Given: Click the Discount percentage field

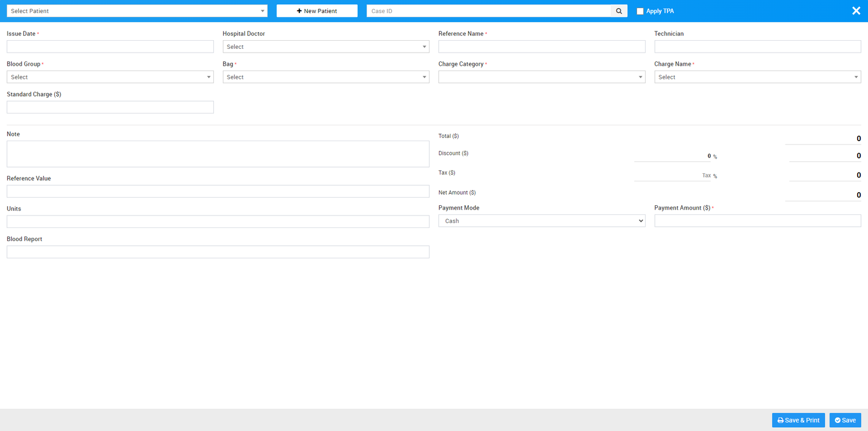Looking at the screenshot, I should [x=673, y=156].
